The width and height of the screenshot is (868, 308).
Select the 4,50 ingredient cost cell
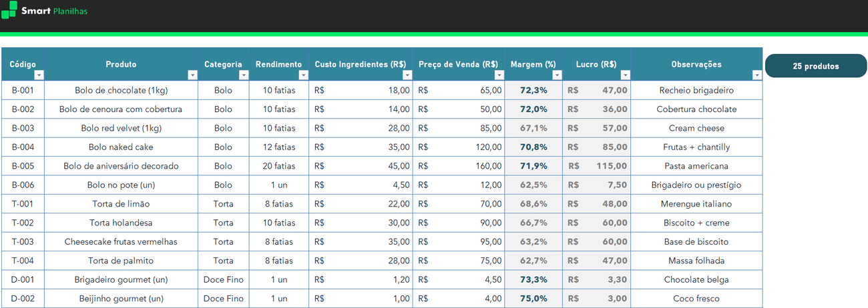(361, 185)
